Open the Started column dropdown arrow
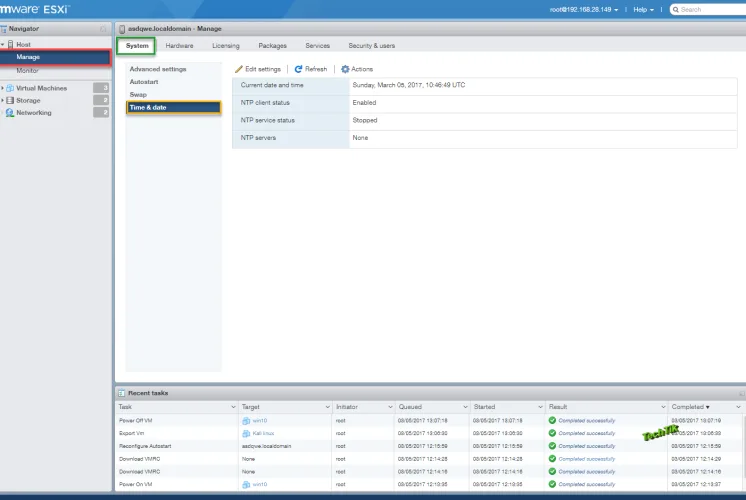 tap(540, 407)
